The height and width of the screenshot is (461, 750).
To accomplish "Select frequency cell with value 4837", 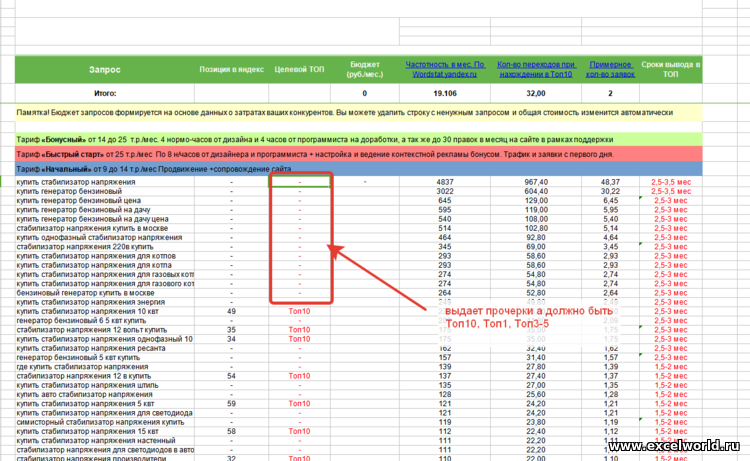I will (445, 182).
